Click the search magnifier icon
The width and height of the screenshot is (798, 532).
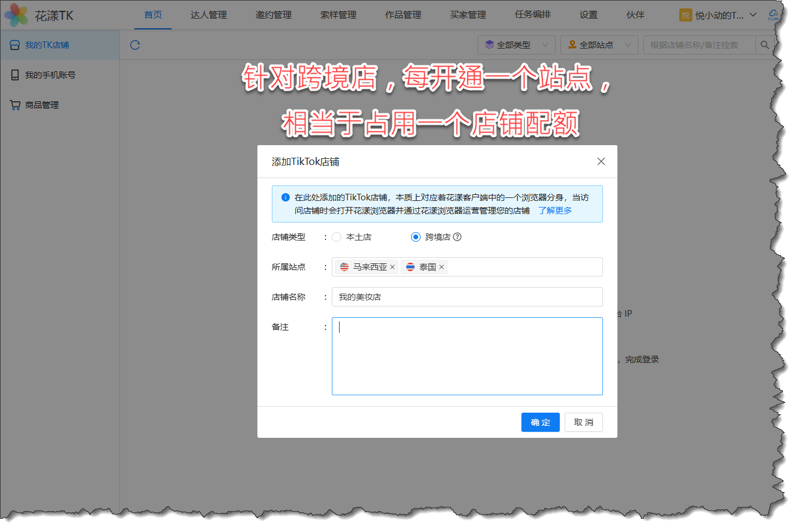(x=764, y=45)
